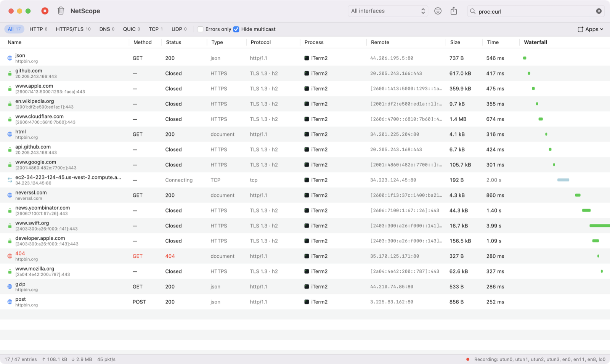Click the waterfall bar for www.swift.org

(599, 226)
